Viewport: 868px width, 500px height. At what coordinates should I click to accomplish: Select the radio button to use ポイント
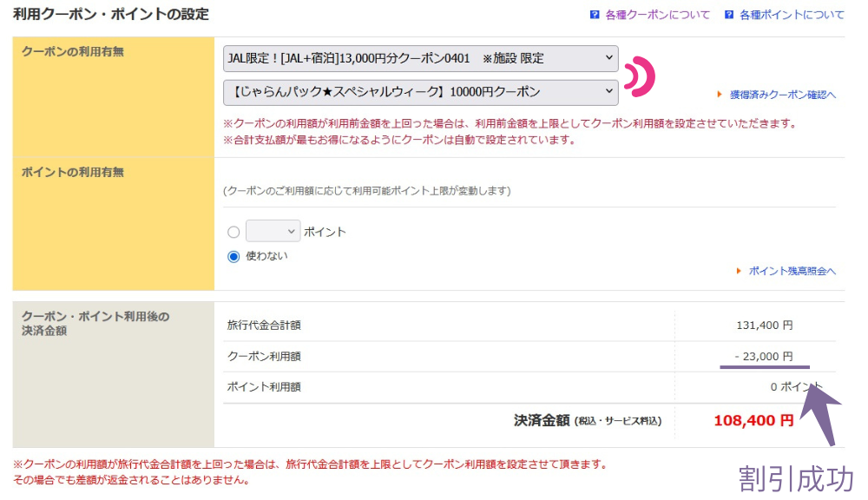tap(233, 232)
